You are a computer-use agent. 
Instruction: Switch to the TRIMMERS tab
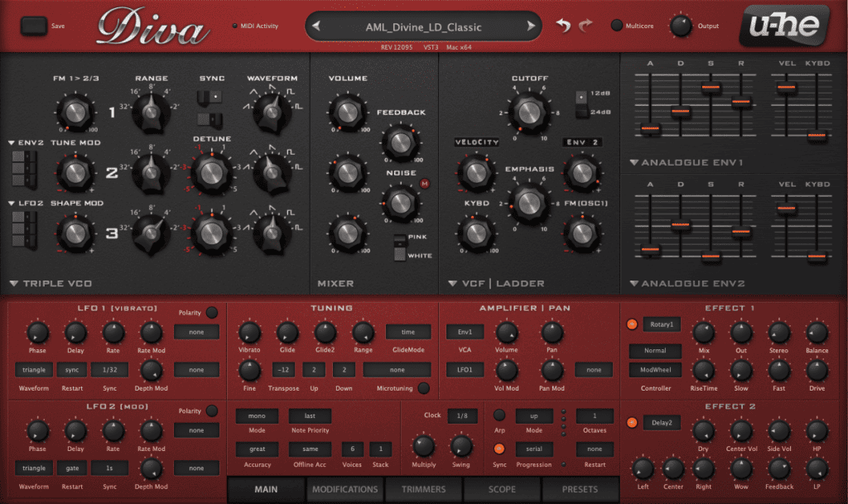(x=423, y=489)
